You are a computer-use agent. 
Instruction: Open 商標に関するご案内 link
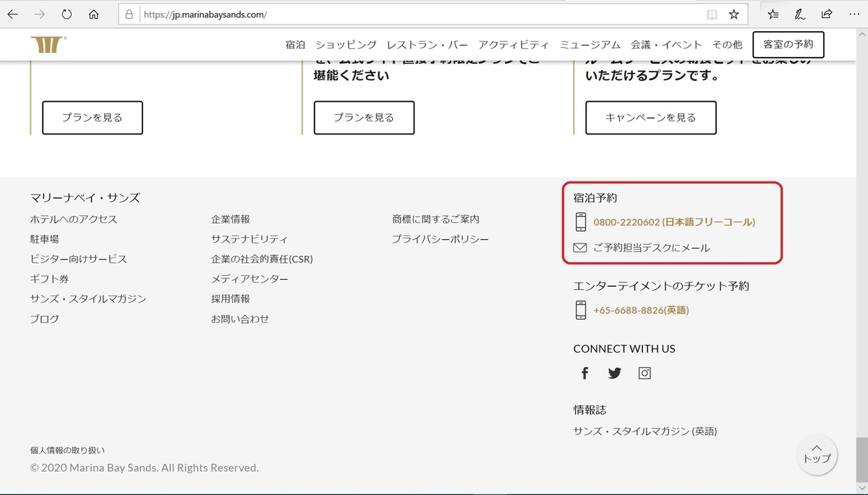(435, 219)
